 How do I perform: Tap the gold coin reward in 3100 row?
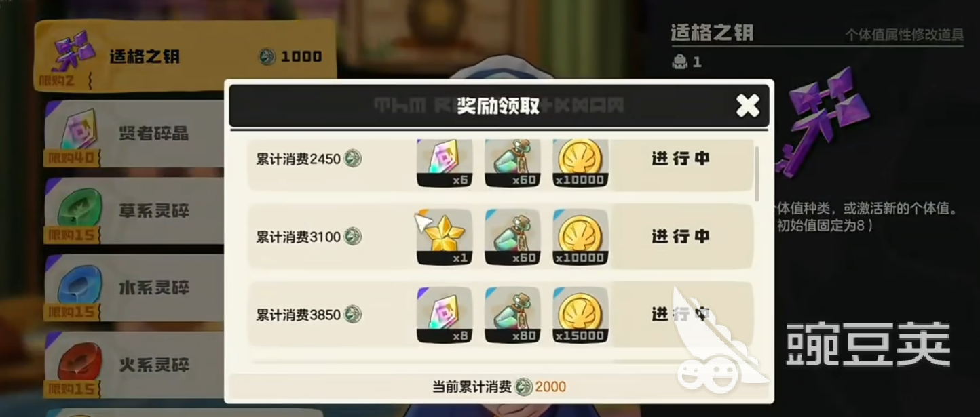tap(580, 237)
